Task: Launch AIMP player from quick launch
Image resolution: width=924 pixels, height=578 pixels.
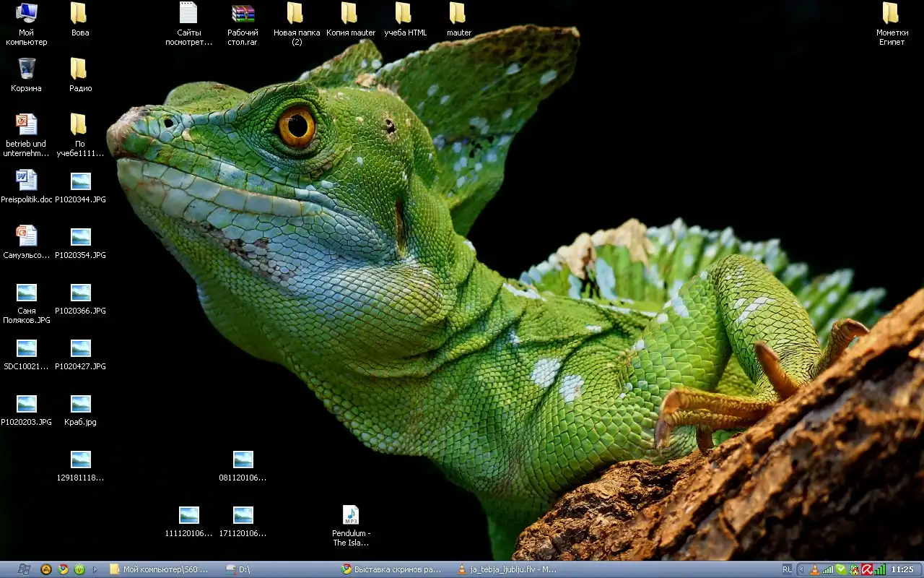Action: [x=46, y=569]
